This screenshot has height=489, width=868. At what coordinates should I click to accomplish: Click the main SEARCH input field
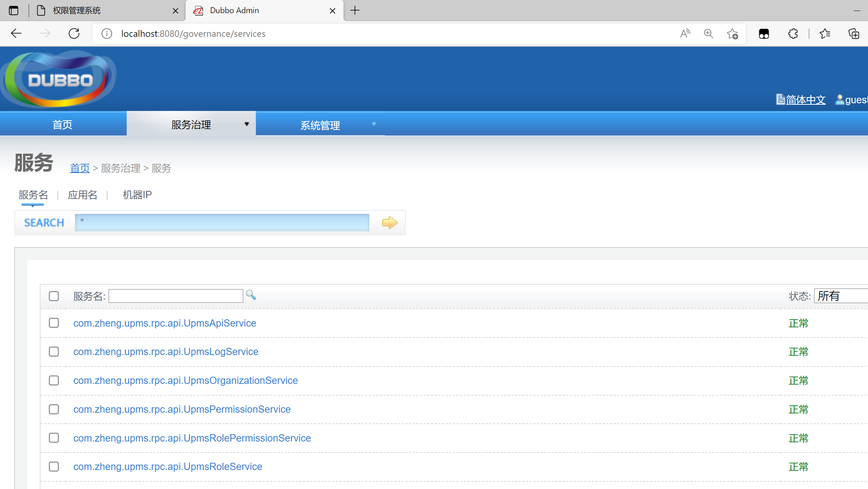(222, 222)
